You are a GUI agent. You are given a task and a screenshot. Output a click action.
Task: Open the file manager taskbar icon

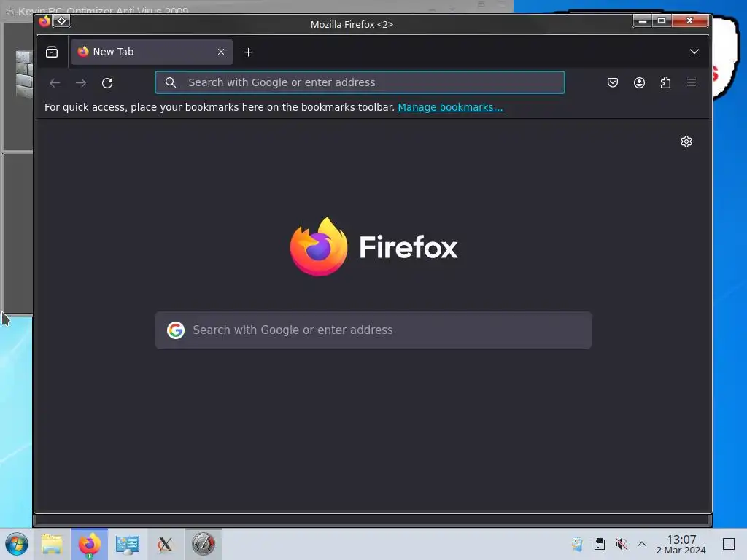point(52,544)
